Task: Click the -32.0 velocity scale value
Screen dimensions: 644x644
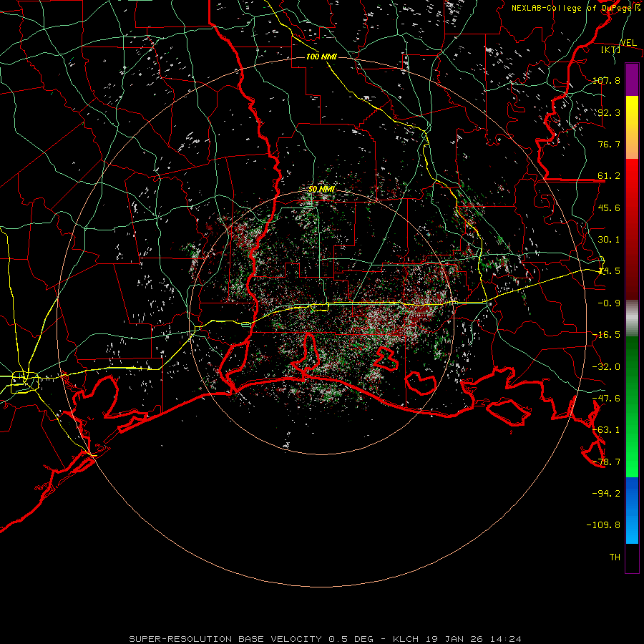Action: pos(606,367)
